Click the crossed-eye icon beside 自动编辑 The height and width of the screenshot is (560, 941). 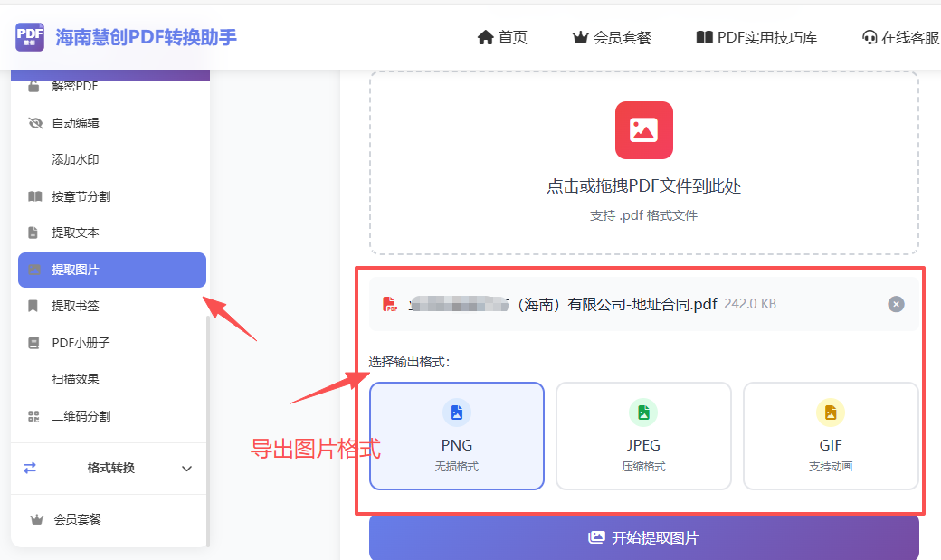(x=35, y=123)
